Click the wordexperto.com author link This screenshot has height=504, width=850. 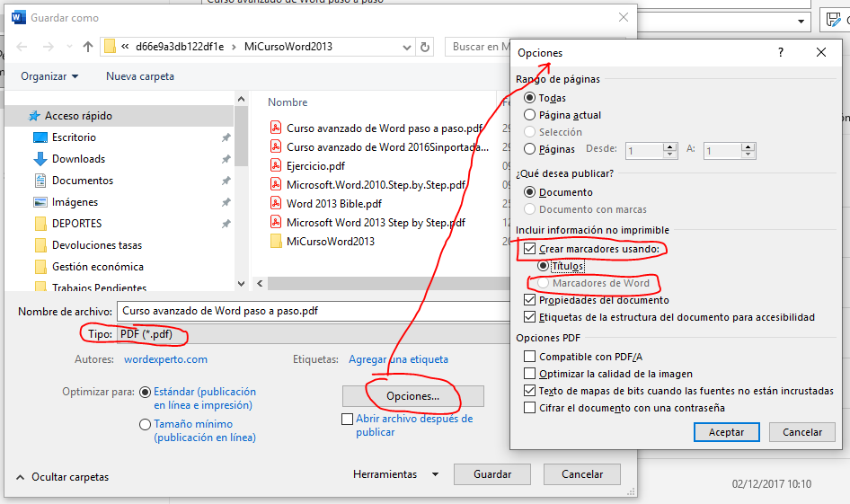165,359
